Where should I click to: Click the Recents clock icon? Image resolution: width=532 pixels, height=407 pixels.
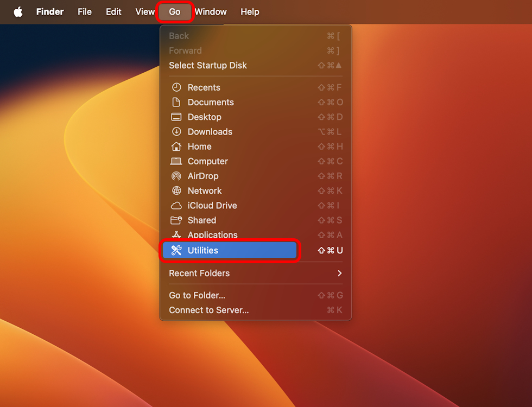pos(176,87)
